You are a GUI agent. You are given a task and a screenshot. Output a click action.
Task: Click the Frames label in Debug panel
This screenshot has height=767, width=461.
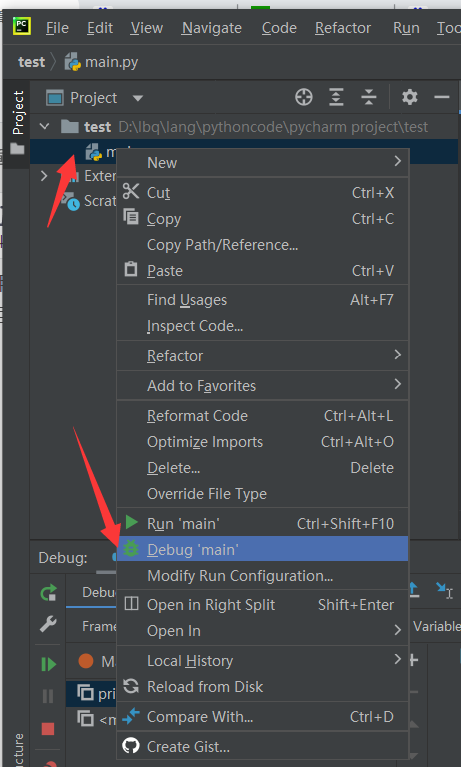(x=99, y=626)
